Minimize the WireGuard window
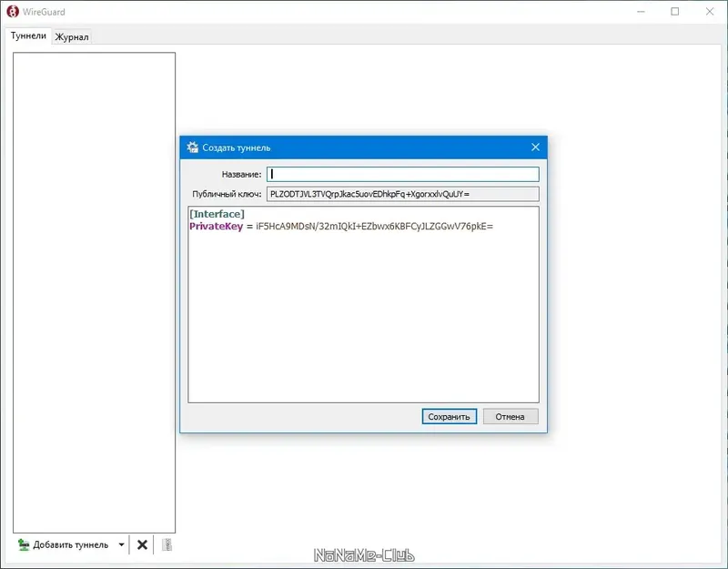 642,12
